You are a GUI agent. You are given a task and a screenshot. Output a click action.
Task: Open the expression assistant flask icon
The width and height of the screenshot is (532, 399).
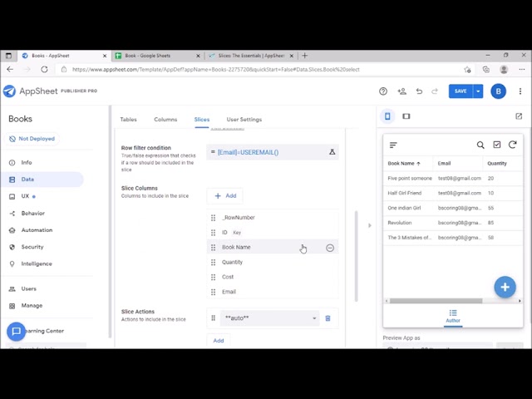tap(332, 152)
